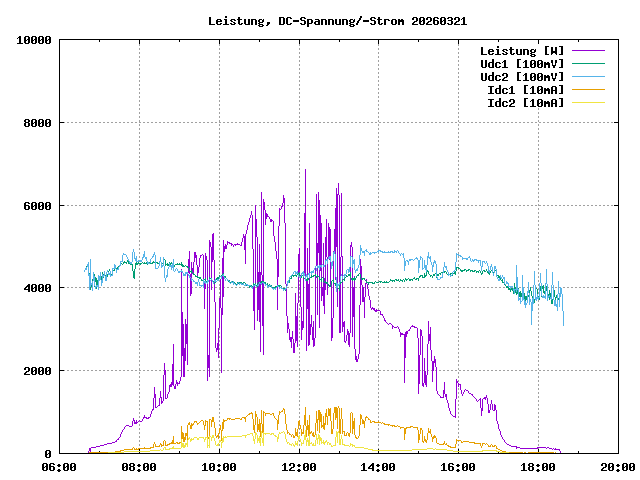The image size is (640, 480).
Task: Click the 4000 y-axis tick label
Action: 37,288
